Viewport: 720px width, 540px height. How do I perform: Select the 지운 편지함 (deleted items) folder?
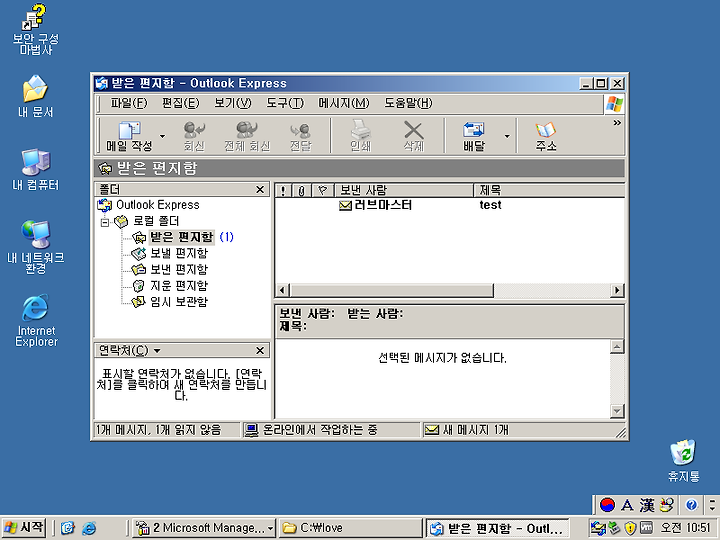179,286
